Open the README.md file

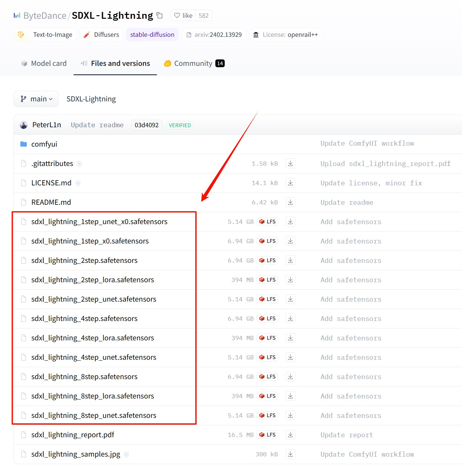51,202
